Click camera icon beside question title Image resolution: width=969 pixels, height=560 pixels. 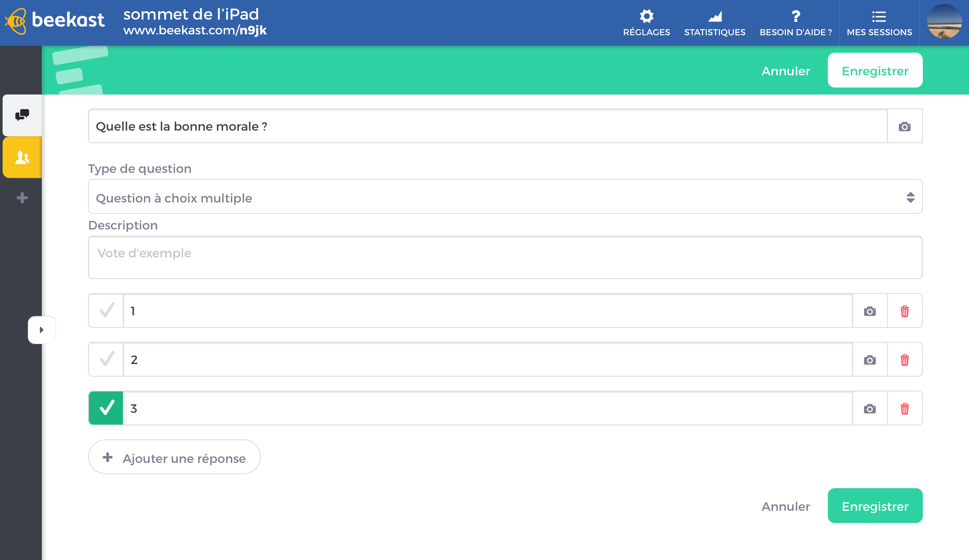pos(905,126)
